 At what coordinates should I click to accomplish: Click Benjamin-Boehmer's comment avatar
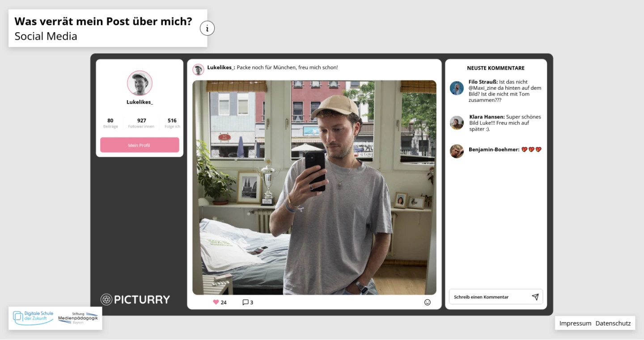pos(457,151)
